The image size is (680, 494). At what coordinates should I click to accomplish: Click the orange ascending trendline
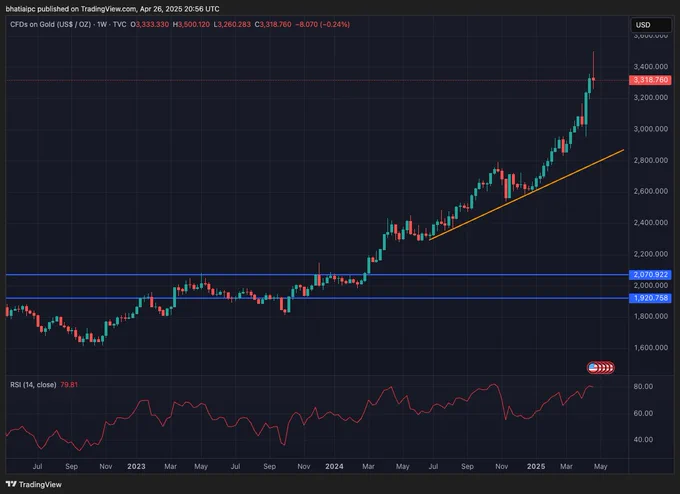point(526,195)
